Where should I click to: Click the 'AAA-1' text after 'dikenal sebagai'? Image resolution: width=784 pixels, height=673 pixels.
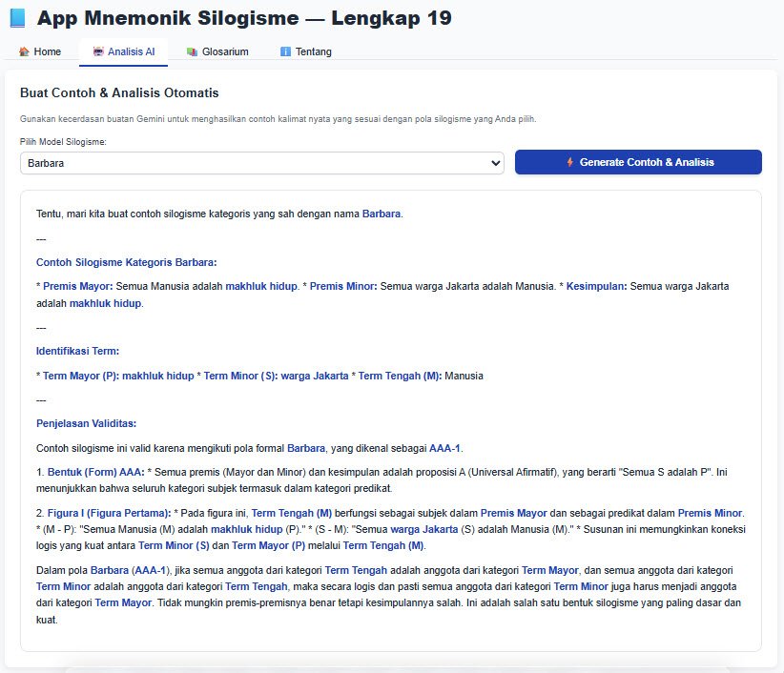[x=444, y=448]
